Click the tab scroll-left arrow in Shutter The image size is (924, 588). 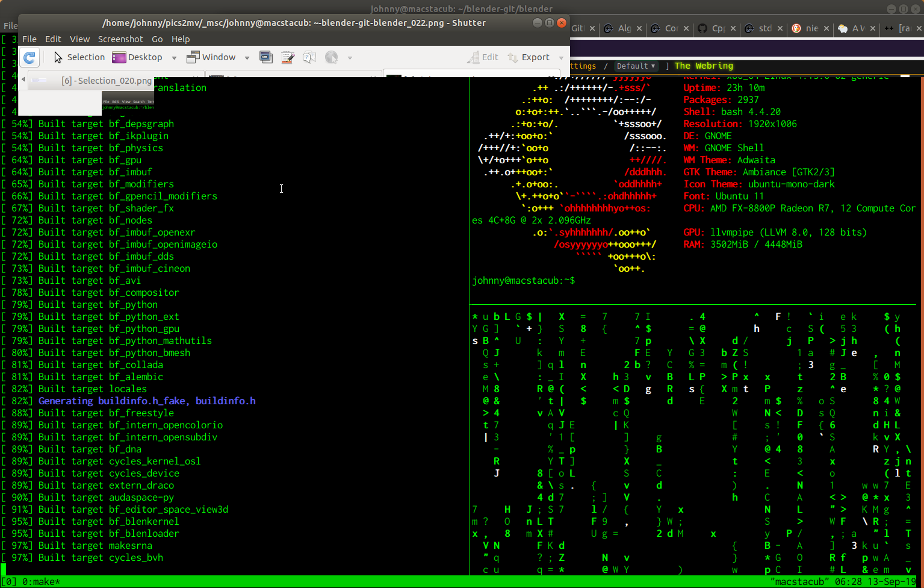(x=23, y=80)
